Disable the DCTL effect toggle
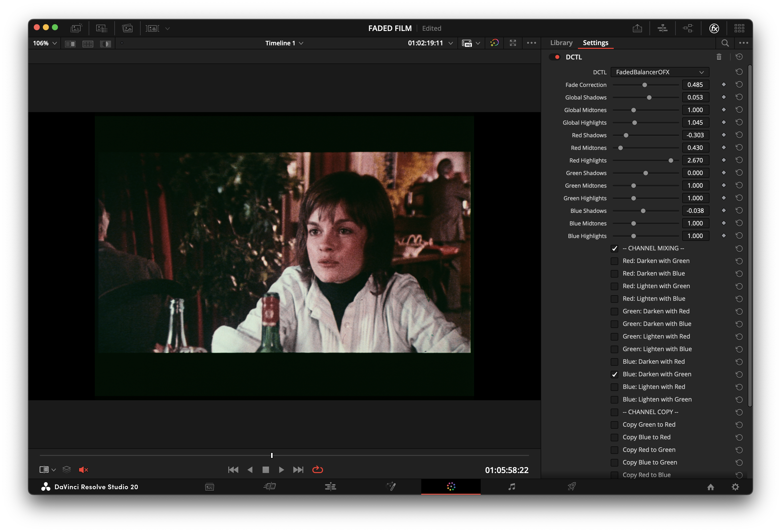Viewport: 781px width, 532px height. click(555, 57)
